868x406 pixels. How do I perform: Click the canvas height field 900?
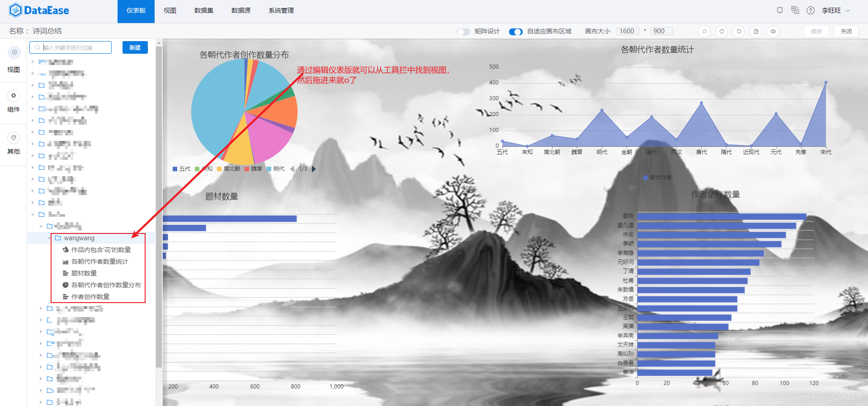tap(662, 31)
